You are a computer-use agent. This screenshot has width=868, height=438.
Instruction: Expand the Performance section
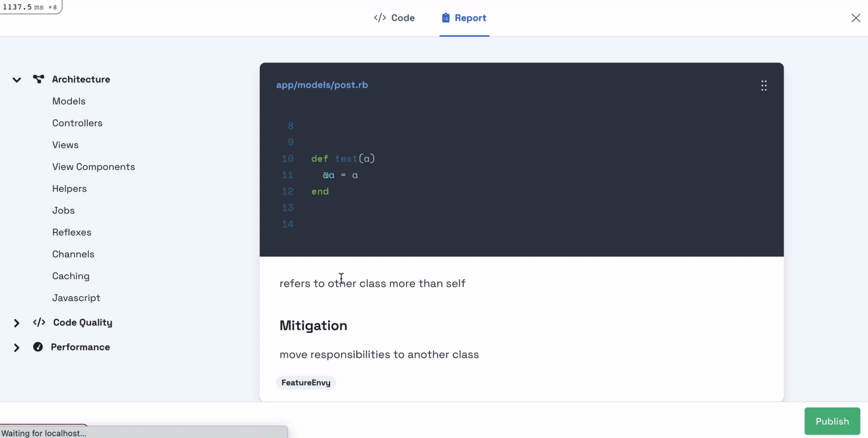pyautogui.click(x=17, y=348)
